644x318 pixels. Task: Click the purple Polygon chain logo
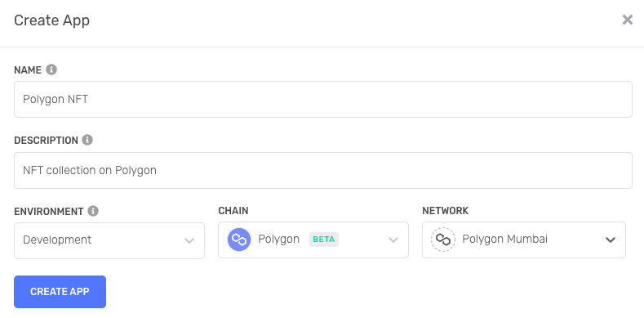coord(239,240)
